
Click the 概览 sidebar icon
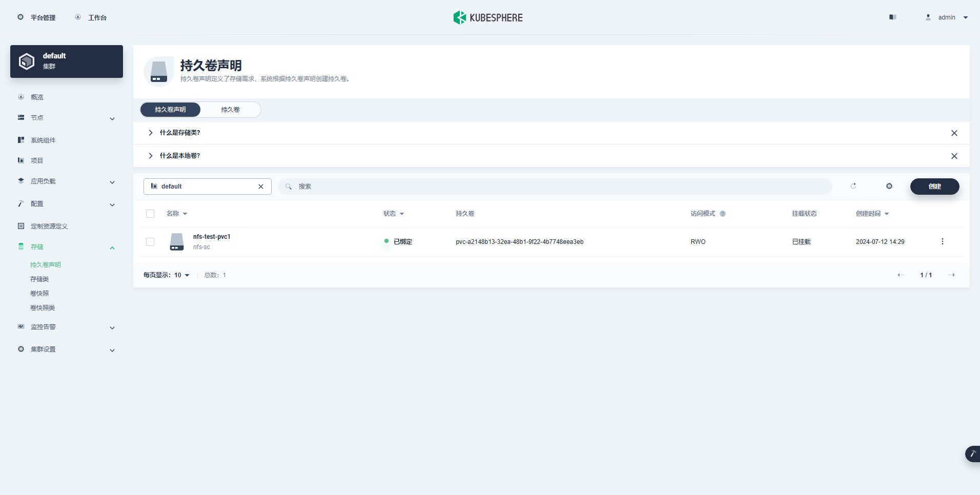(21, 97)
